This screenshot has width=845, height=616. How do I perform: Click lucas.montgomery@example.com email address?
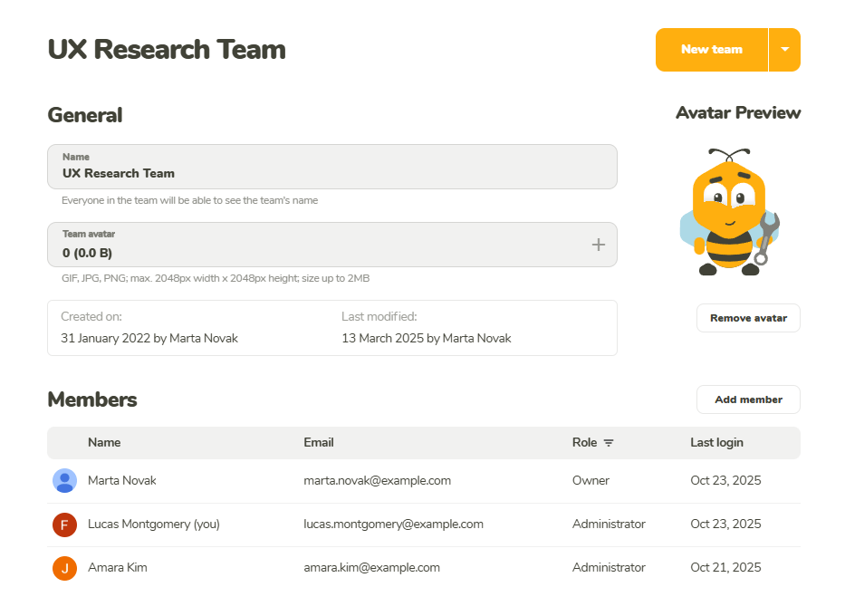(x=393, y=525)
